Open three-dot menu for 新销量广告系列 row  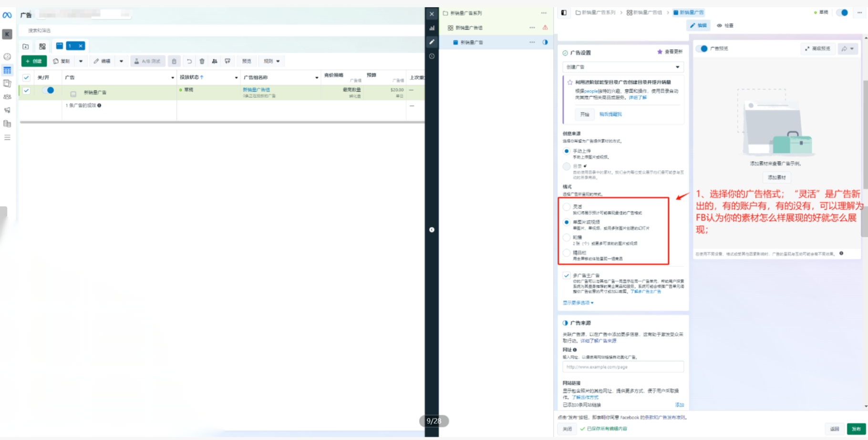click(544, 13)
